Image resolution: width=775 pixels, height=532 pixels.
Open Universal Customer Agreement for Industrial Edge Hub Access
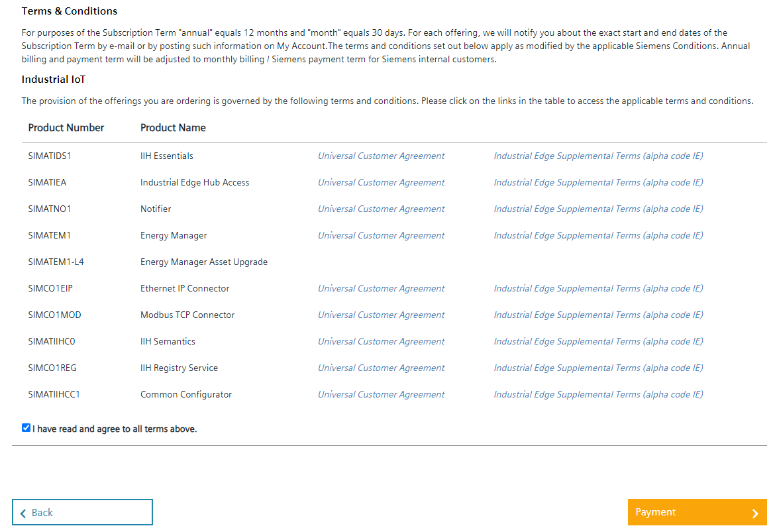click(381, 182)
